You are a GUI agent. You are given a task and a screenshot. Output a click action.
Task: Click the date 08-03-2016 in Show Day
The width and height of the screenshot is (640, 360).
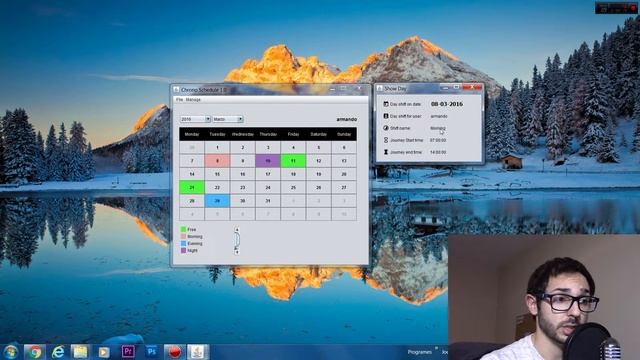(447, 104)
